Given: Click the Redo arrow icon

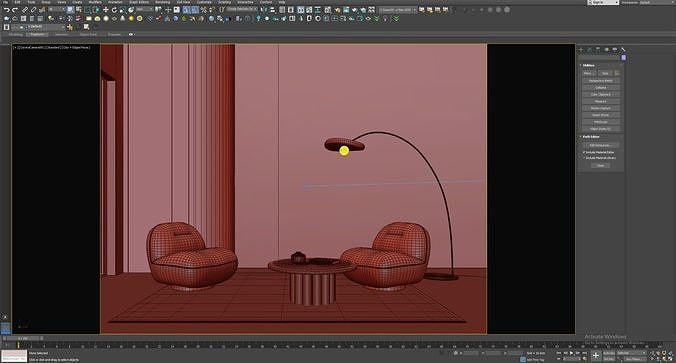Looking at the screenshot, I should point(15,9).
